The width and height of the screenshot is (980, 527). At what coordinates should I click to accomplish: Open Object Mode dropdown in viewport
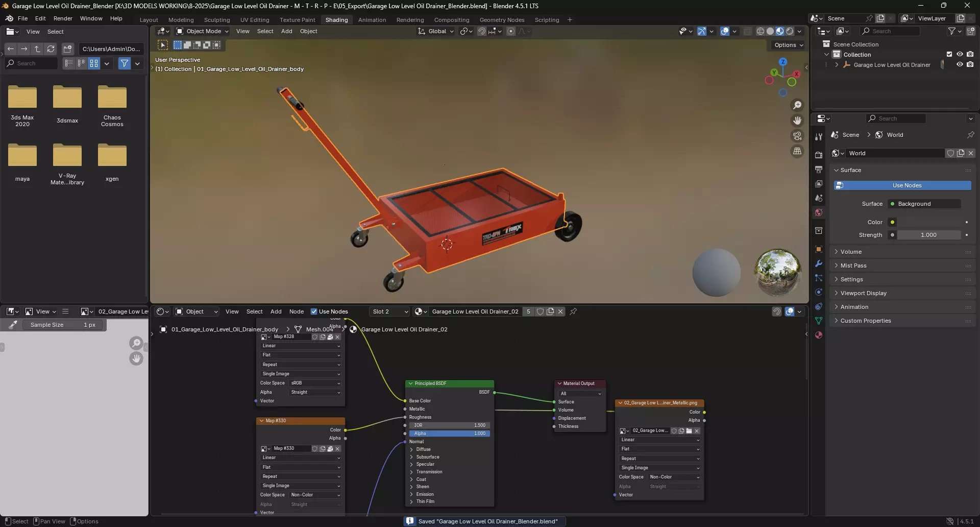tap(202, 31)
